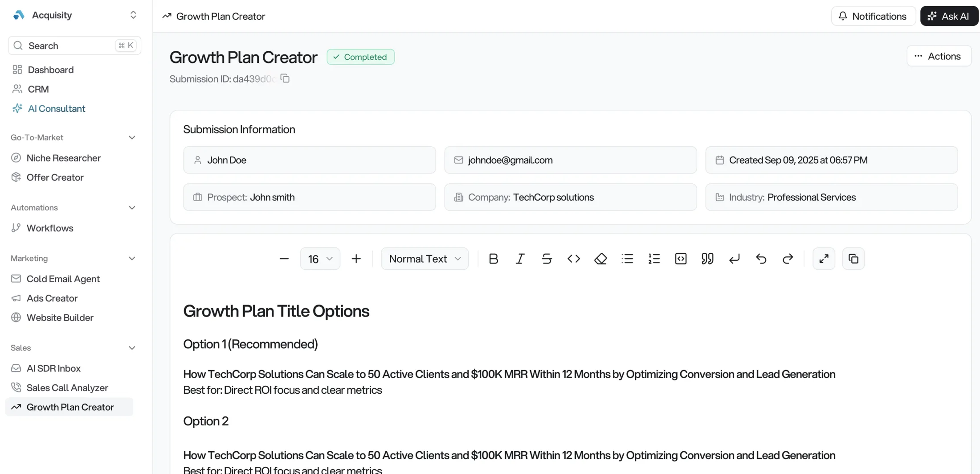Toggle fullscreen mode for the editor
Image resolution: width=980 pixels, height=474 pixels.
824,259
